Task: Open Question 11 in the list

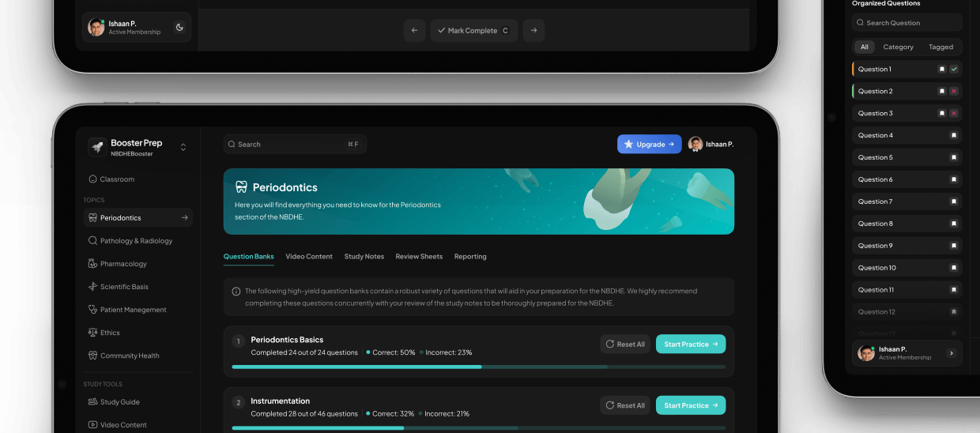Action: (x=907, y=290)
